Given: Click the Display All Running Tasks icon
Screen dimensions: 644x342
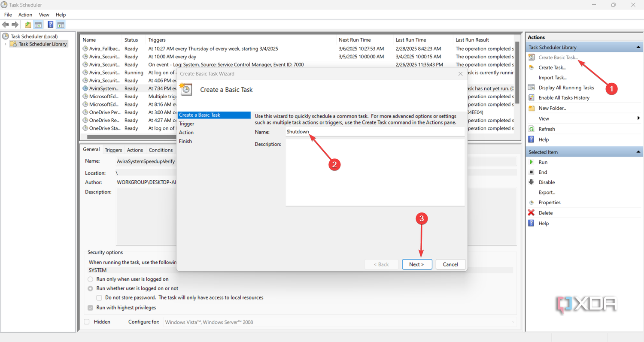Looking at the screenshot, I should (x=532, y=88).
